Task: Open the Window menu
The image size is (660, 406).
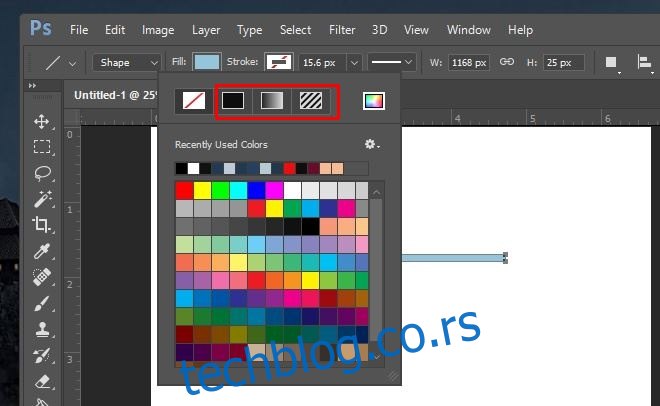Action: point(468,30)
